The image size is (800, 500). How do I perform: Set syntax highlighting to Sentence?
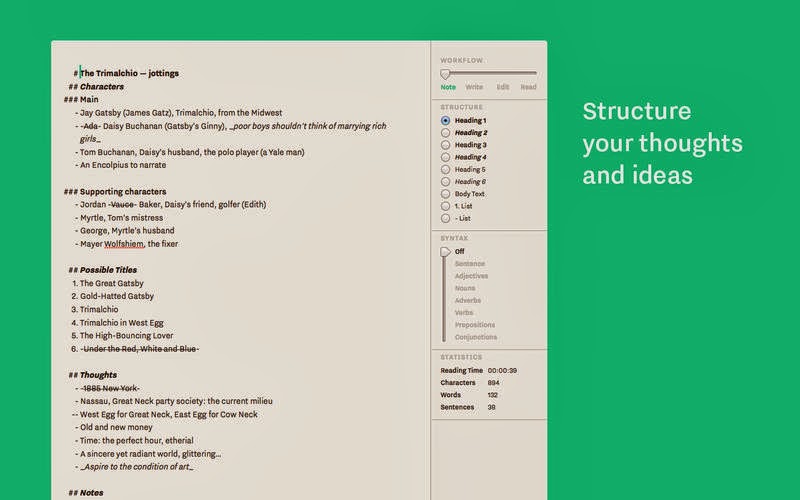(x=469, y=264)
